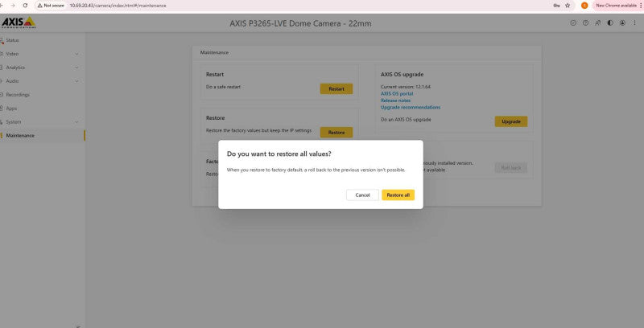Click the Do a safe restart text

[223, 87]
